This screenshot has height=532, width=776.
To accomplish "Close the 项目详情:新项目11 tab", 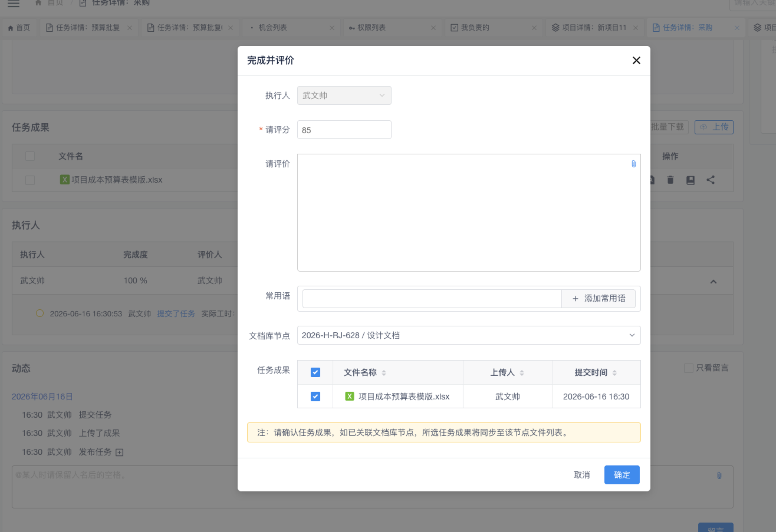I will [636, 28].
